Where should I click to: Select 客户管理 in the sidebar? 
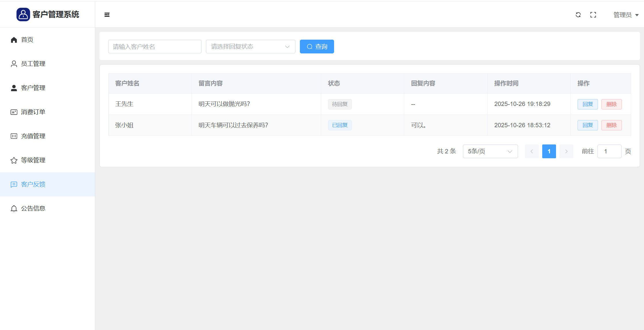coord(33,88)
